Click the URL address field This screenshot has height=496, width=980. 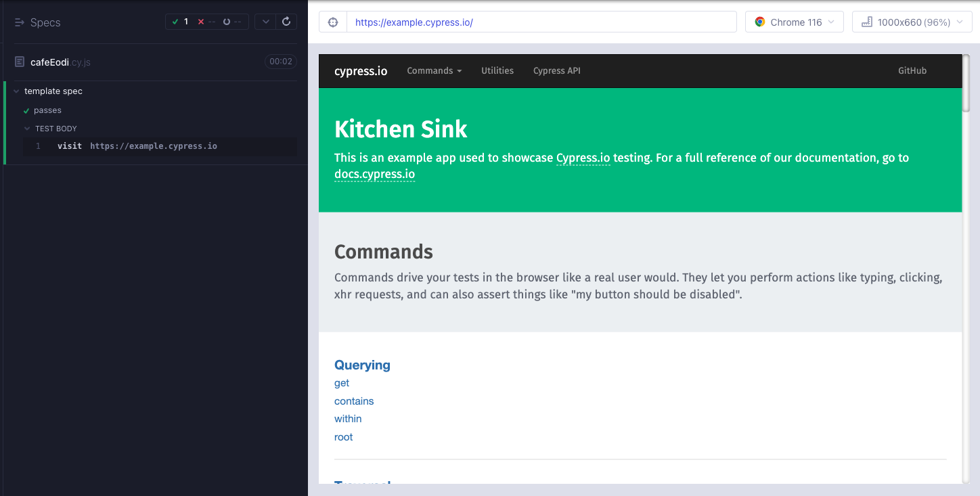541,22
